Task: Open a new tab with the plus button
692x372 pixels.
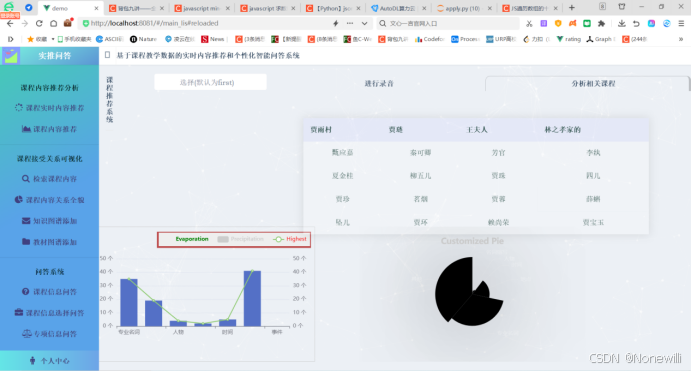Action: (x=572, y=8)
